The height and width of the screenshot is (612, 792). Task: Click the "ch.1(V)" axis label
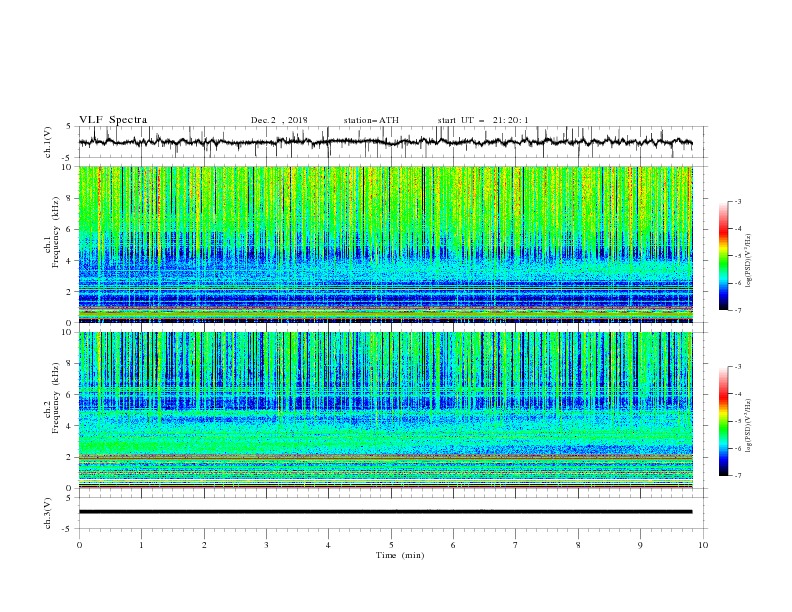pos(48,142)
